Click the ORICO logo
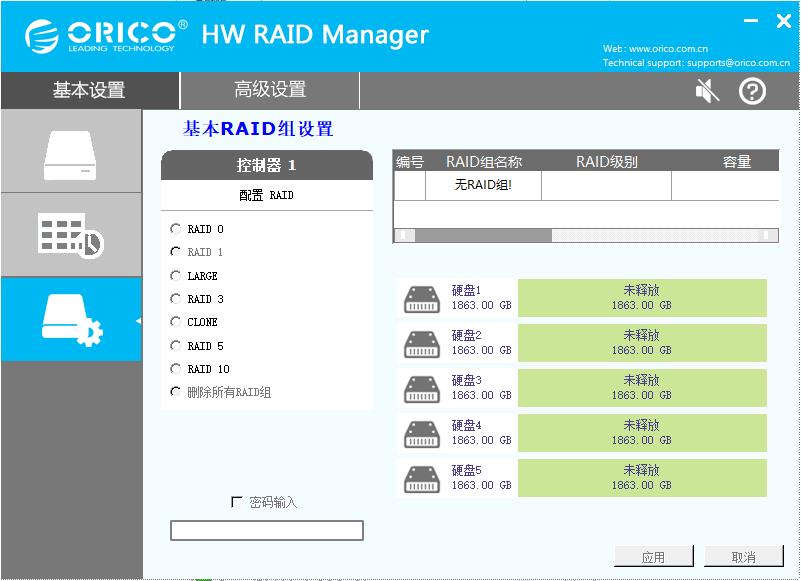The width and height of the screenshot is (801, 581). [106, 36]
